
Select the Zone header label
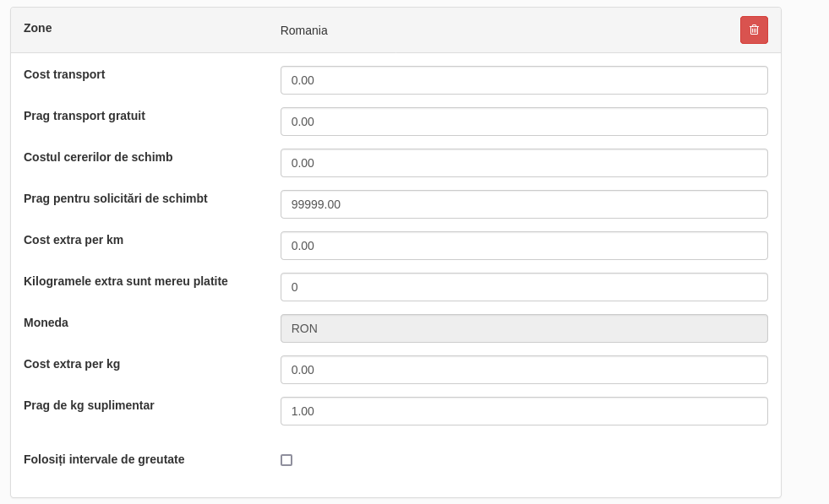pyautogui.click(x=37, y=28)
